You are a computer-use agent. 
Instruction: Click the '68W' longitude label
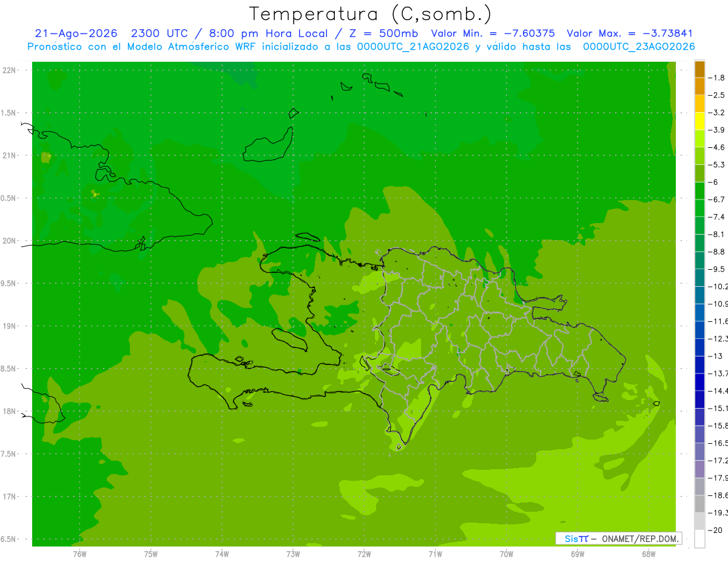click(x=649, y=554)
